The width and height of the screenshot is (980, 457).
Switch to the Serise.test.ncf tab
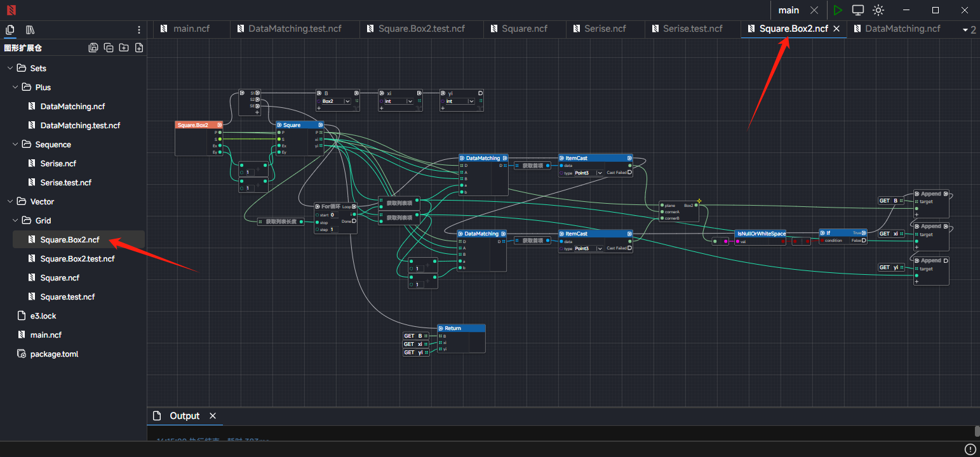(x=692, y=29)
